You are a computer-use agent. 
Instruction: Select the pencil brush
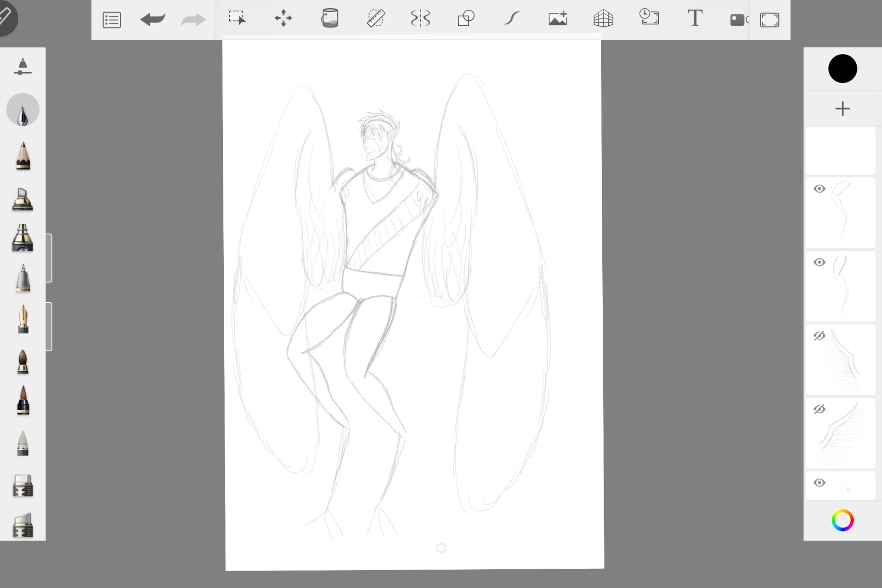23,156
